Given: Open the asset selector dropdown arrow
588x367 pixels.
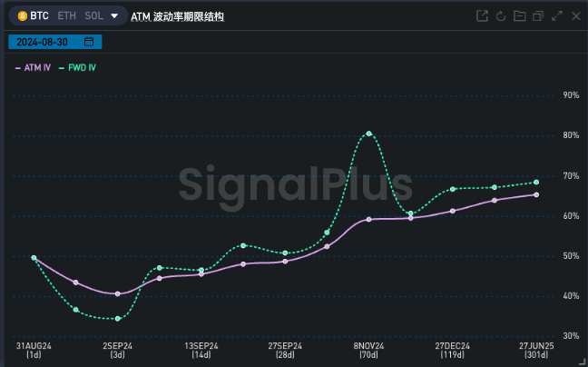Looking at the screenshot, I should [x=114, y=16].
